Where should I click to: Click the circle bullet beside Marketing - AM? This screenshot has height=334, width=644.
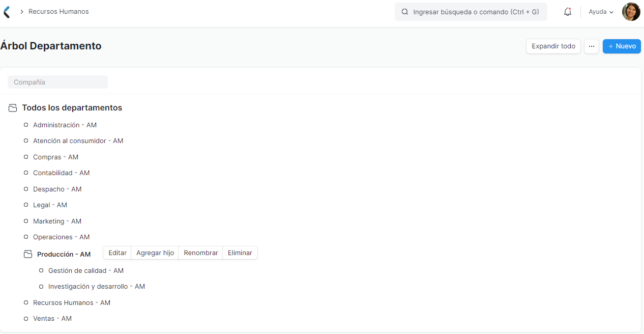(26, 221)
